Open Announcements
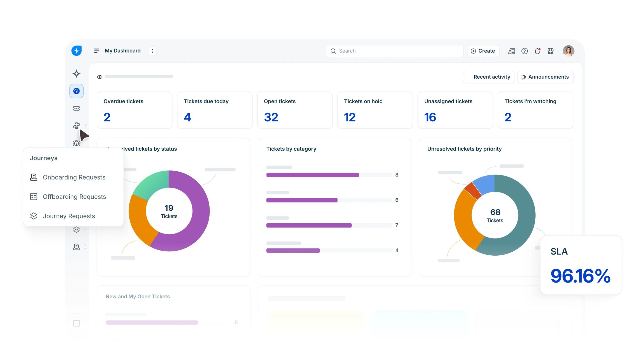This screenshot has height=362, width=644. coord(545,77)
